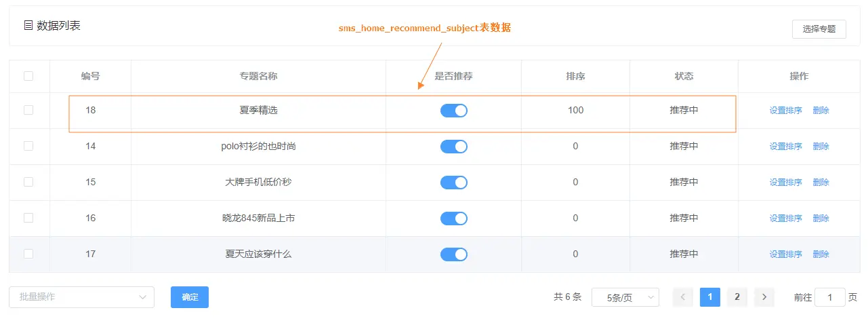
Task: Delete the 夏天应该穿什么 row
Action: click(x=821, y=254)
